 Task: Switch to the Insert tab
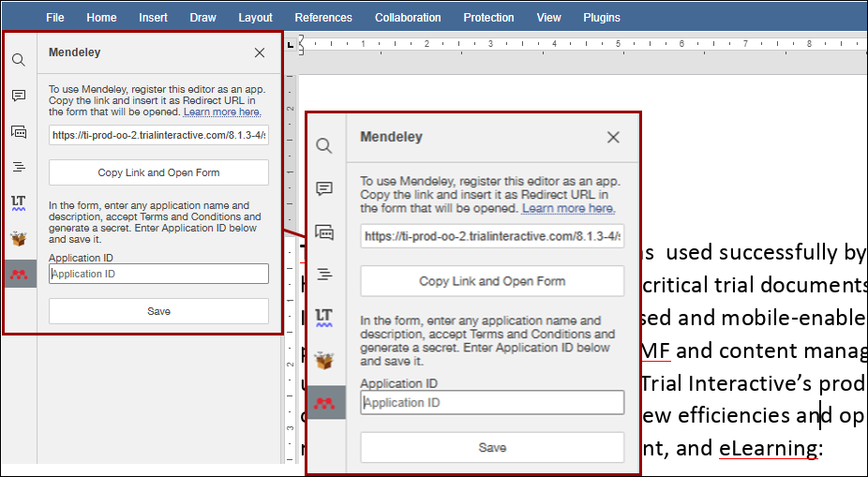pos(154,18)
